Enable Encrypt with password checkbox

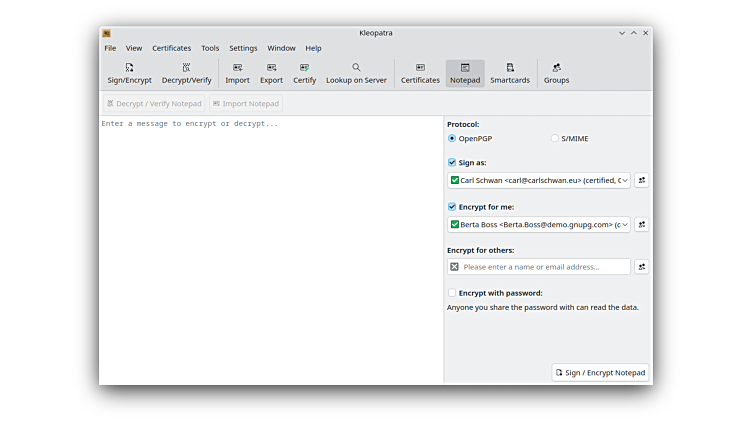[452, 293]
